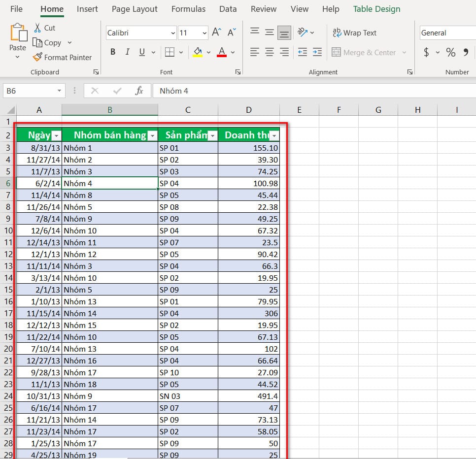
Task: Open the Calibri font name dropdown
Action: coord(173,33)
